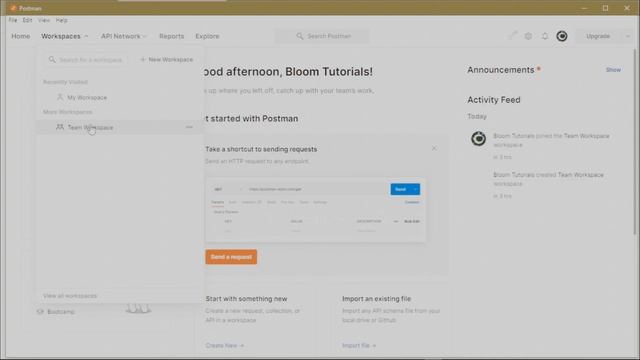
Task: Open the Edit menu
Action: (x=27, y=20)
